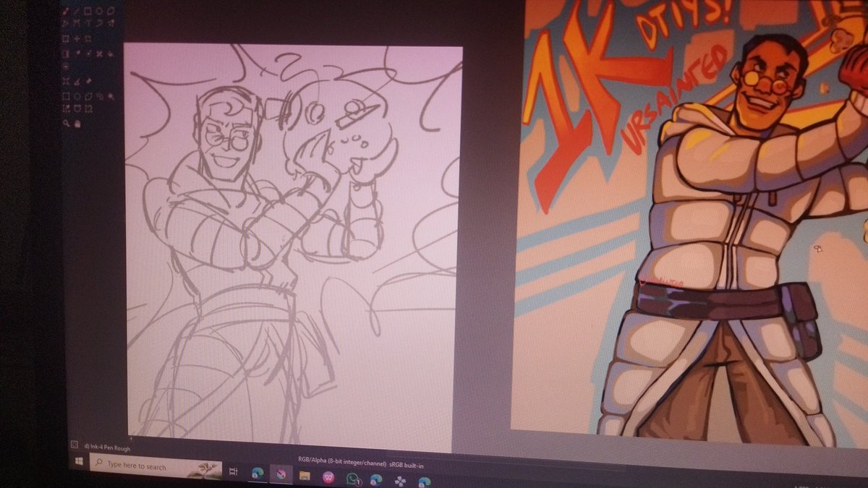The image size is (868, 488).
Task: Select the Move tool
Action: 77,39
